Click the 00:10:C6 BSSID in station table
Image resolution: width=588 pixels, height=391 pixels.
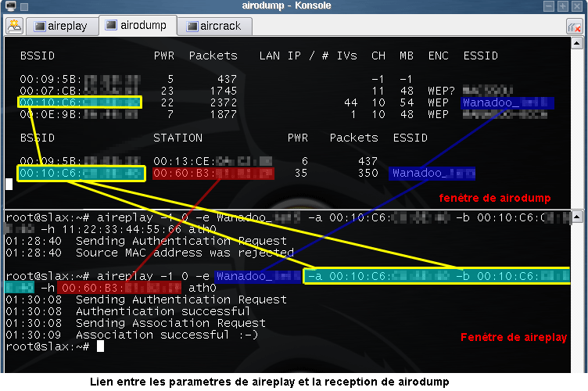pos(81,173)
